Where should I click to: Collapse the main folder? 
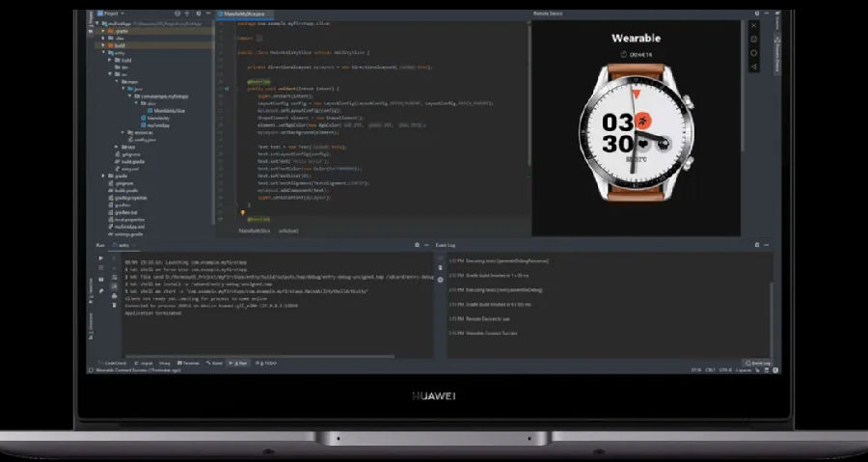117,81
